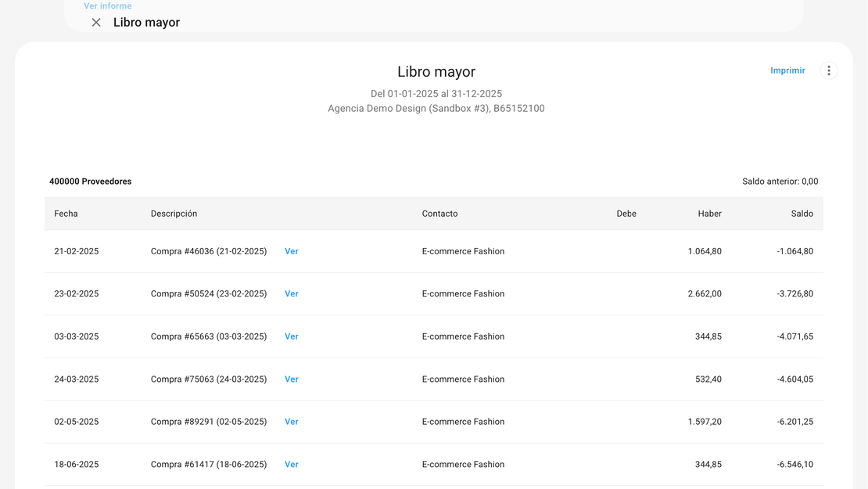Click the Debe column header

pyautogui.click(x=626, y=214)
